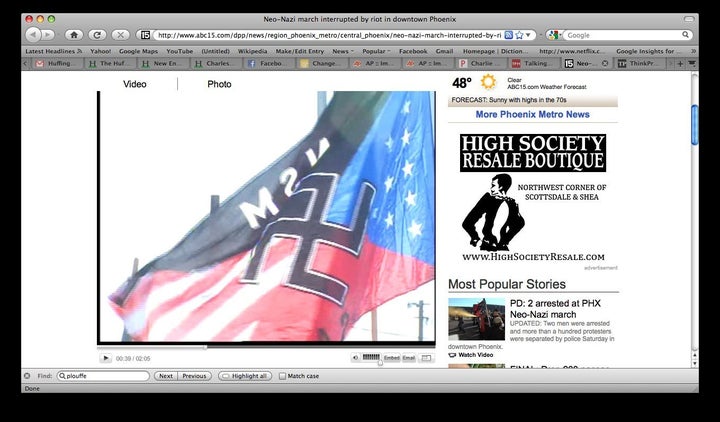Image resolution: width=720 pixels, height=422 pixels.
Task: Open the YouTube bookmark
Action: pos(180,51)
